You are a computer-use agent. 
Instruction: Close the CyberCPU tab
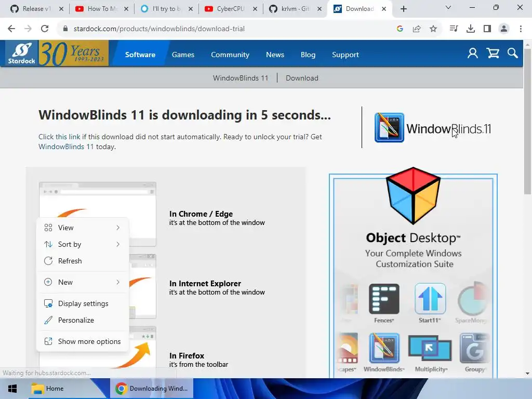(x=255, y=9)
